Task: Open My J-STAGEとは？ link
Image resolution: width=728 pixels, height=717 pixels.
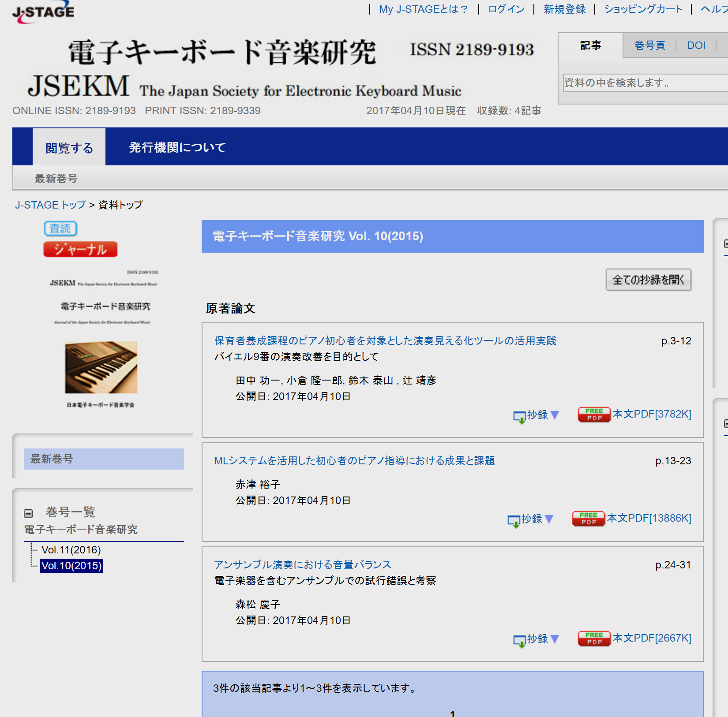Action: 424,9
